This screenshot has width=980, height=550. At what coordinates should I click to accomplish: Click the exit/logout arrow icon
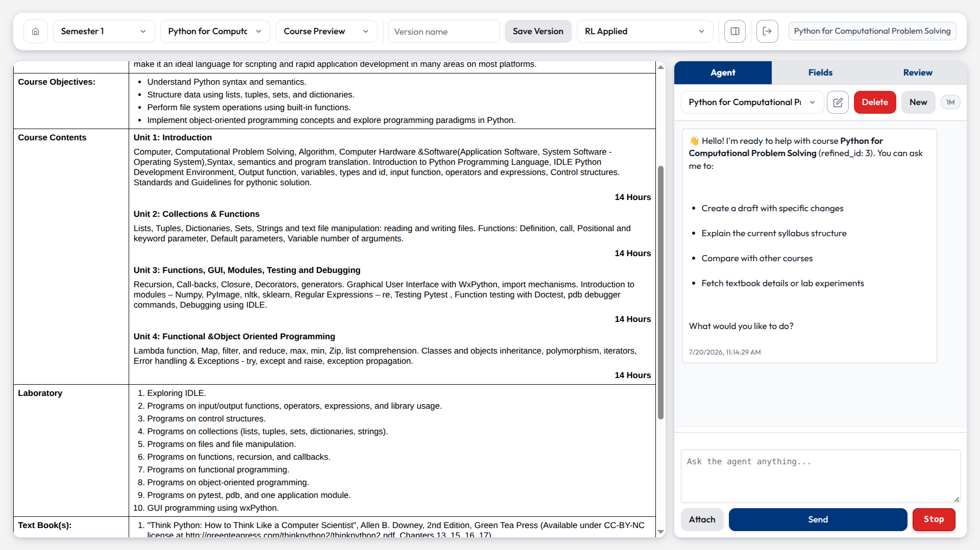pyautogui.click(x=767, y=32)
